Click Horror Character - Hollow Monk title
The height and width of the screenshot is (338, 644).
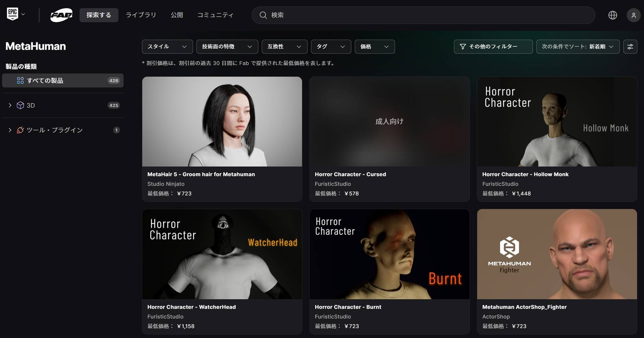tap(525, 174)
